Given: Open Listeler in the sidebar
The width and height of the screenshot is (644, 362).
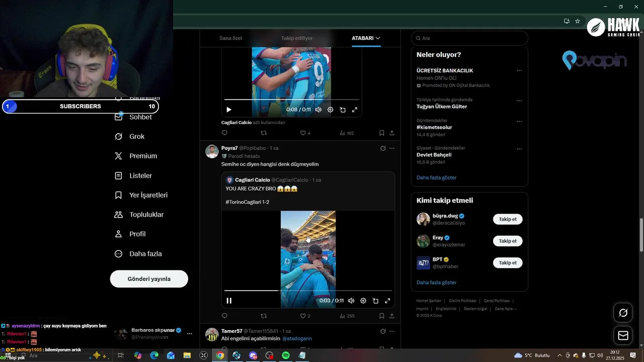Looking at the screenshot, I should (133, 175).
